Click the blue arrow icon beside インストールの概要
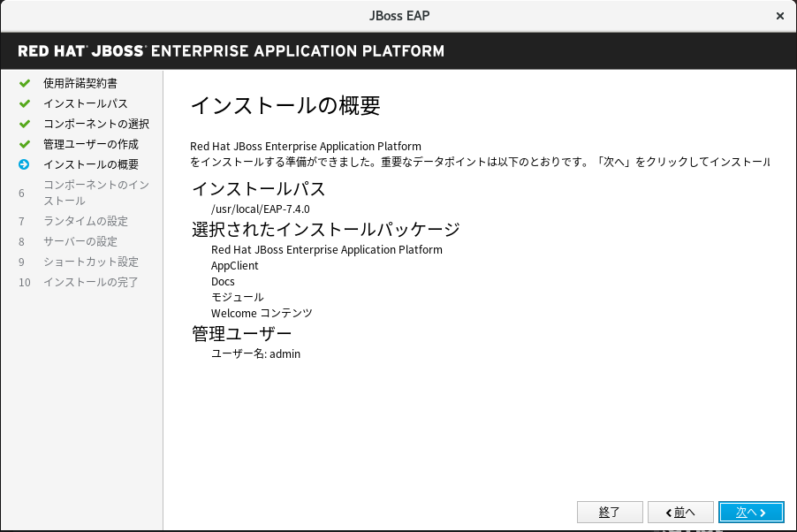Viewport: 797px width, 532px height. pos(24,164)
